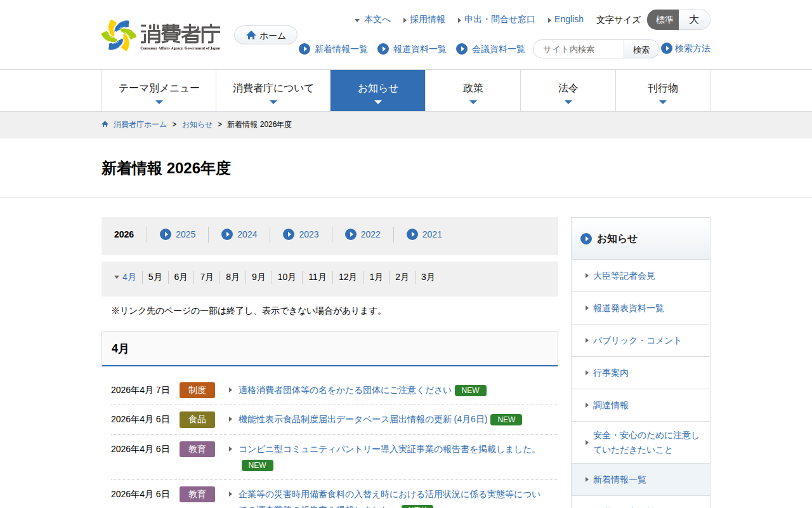Click arrow icon beside 新着情報一覧 in header
The width and height of the screenshot is (812, 508).
[x=304, y=49]
